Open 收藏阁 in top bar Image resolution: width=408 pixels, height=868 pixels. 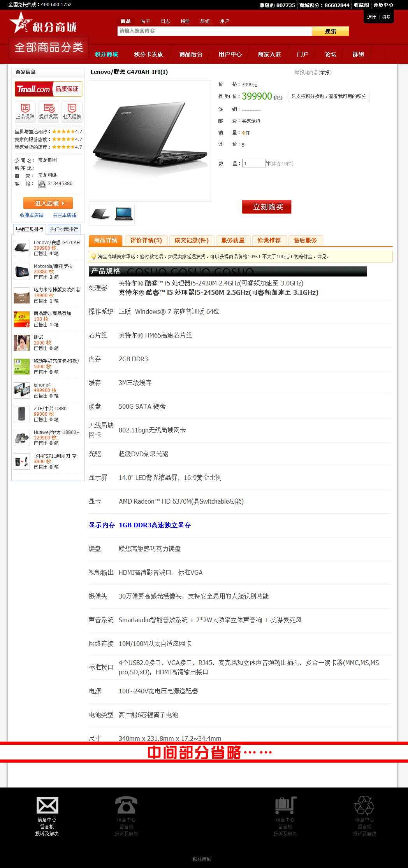click(361, 5)
